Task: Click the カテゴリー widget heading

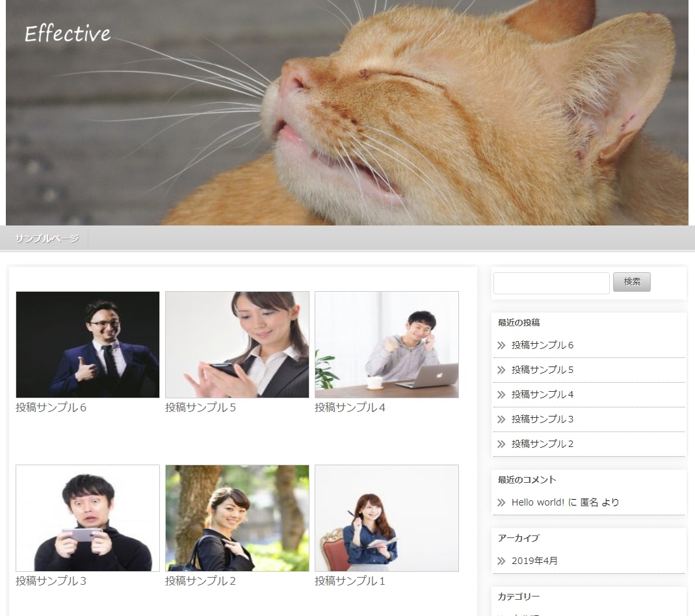Action: pyautogui.click(x=519, y=597)
